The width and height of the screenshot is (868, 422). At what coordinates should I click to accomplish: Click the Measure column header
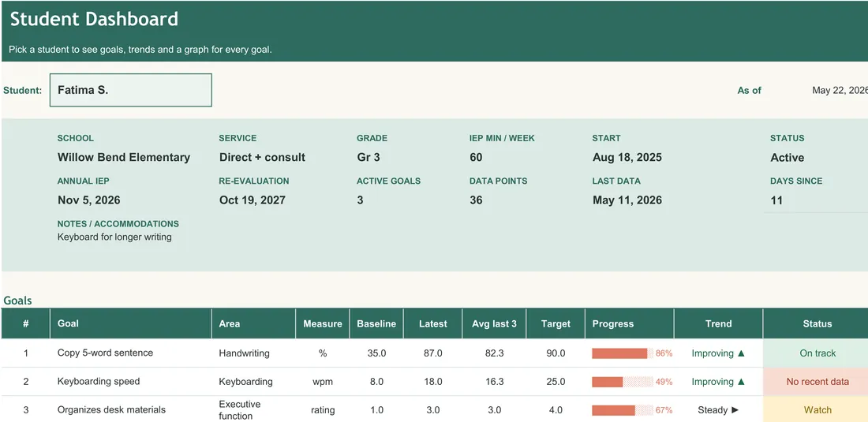pyautogui.click(x=323, y=323)
